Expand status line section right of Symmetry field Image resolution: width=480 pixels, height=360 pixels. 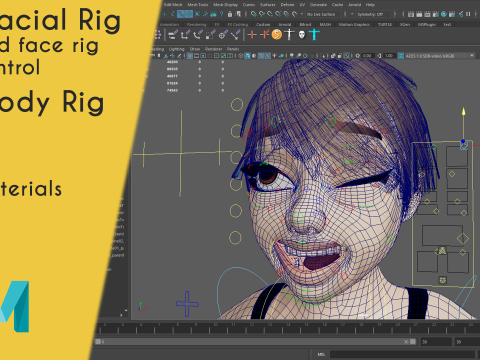click(x=395, y=14)
